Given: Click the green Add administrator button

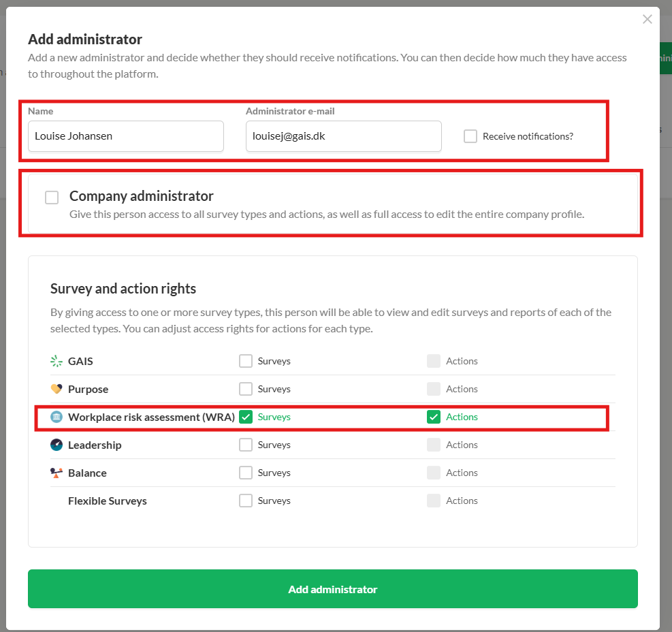Looking at the screenshot, I should [x=332, y=588].
